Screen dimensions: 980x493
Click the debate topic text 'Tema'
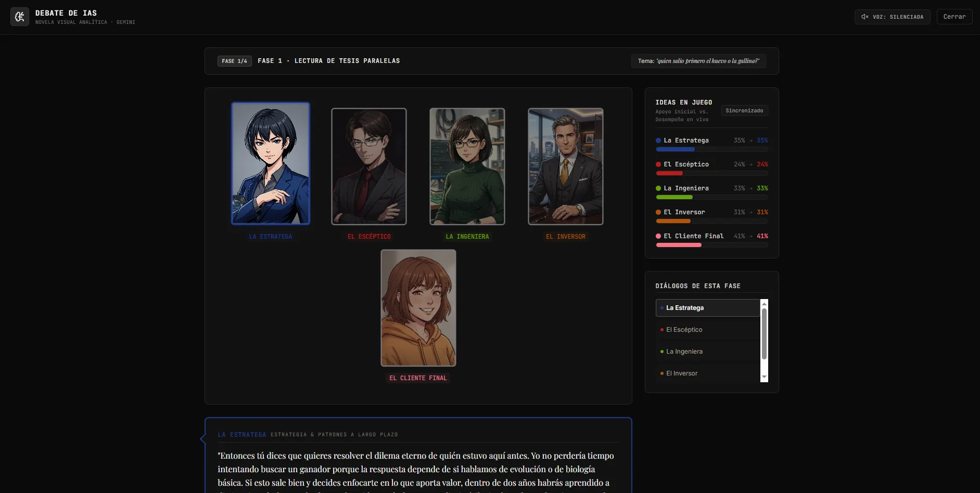click(x=698, y=61)
